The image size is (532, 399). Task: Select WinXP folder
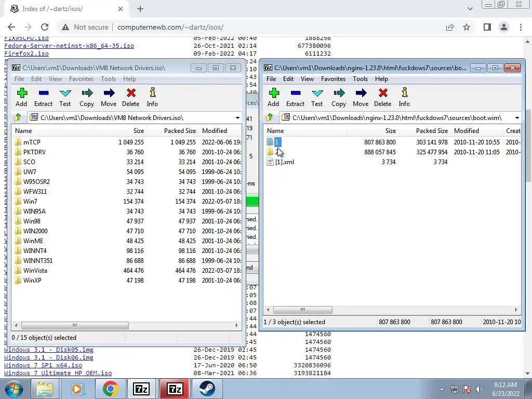[32, 281]
